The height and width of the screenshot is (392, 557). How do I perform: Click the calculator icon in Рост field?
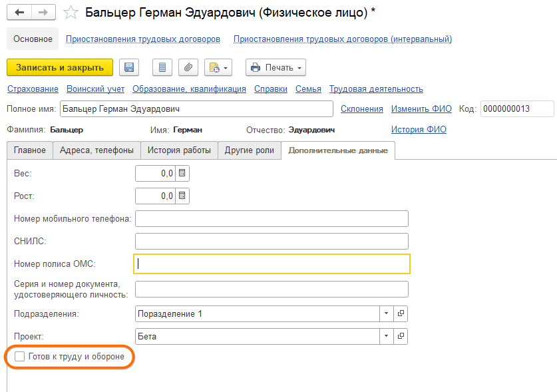coord(182,196)
